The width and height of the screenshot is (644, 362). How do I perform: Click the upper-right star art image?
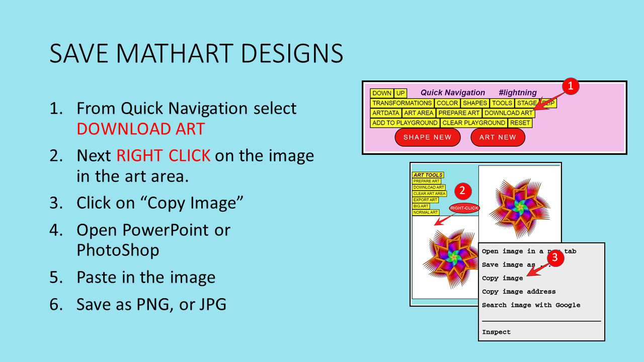(519, 203)
